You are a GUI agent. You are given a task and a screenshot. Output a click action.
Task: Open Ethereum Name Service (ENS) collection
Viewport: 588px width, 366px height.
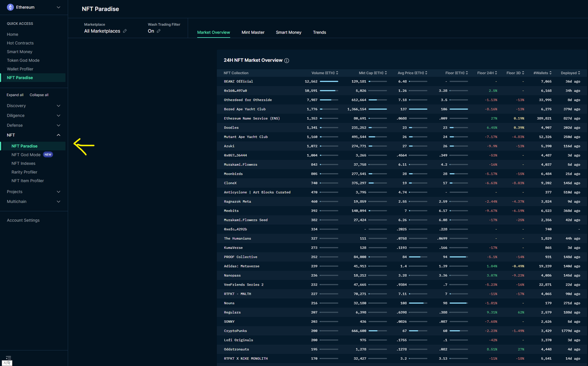[252, 118]
